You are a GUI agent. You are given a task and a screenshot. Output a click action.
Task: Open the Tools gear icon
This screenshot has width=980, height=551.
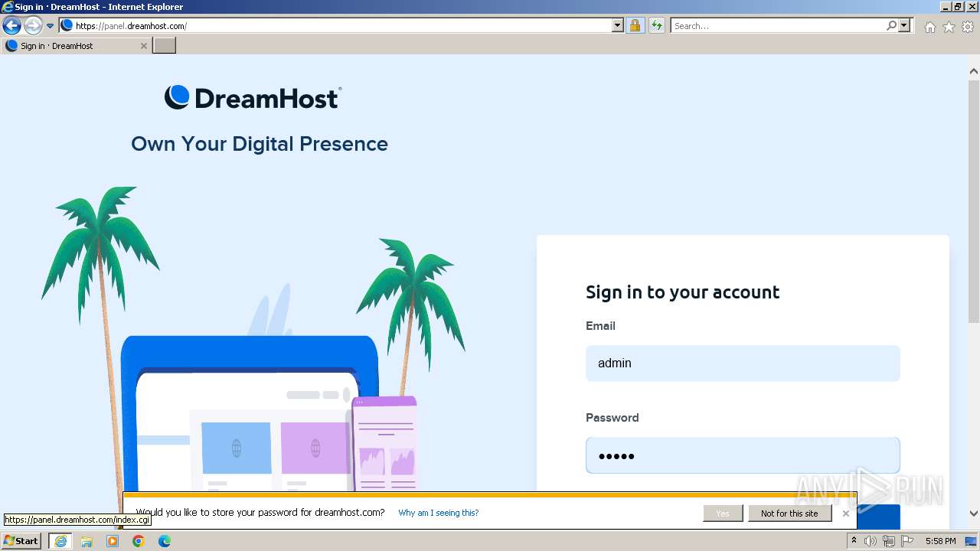[968, 27]
